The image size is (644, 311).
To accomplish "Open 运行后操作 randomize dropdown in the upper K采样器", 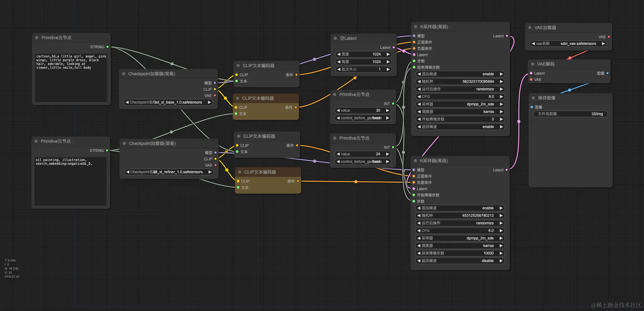I will tap(460, 89).
